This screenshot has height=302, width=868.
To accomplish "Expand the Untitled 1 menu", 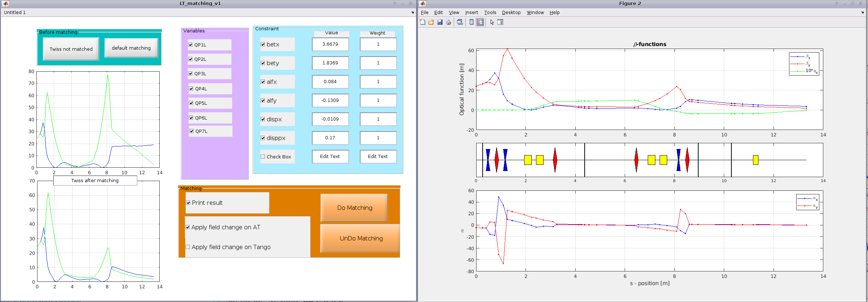I will click(x=15, y=13).
